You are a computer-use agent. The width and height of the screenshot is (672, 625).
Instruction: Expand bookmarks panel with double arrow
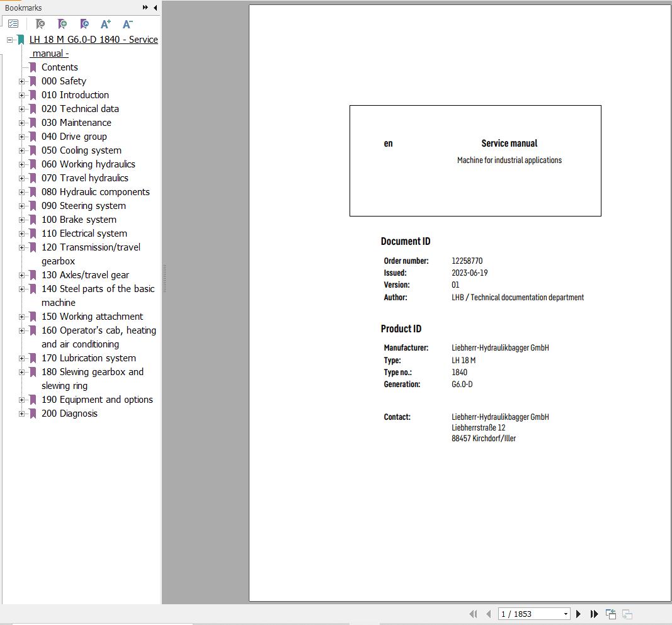tap(145, 8)
